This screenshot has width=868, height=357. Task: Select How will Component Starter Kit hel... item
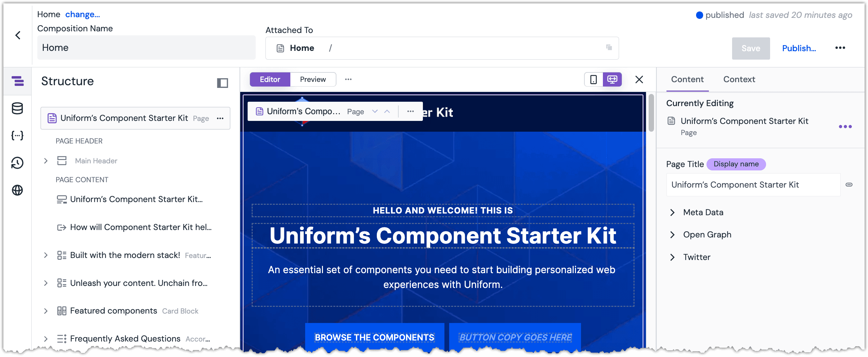pos(141,228)
